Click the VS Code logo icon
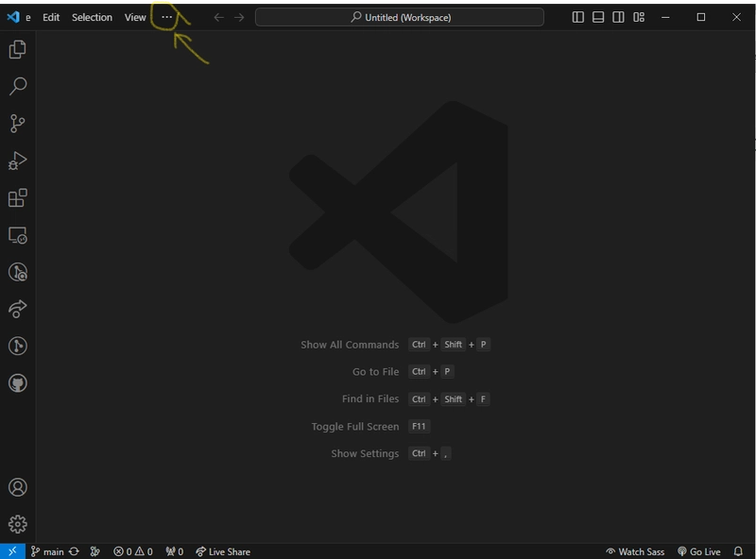The image size is (756, 559). tap(13, 17)
